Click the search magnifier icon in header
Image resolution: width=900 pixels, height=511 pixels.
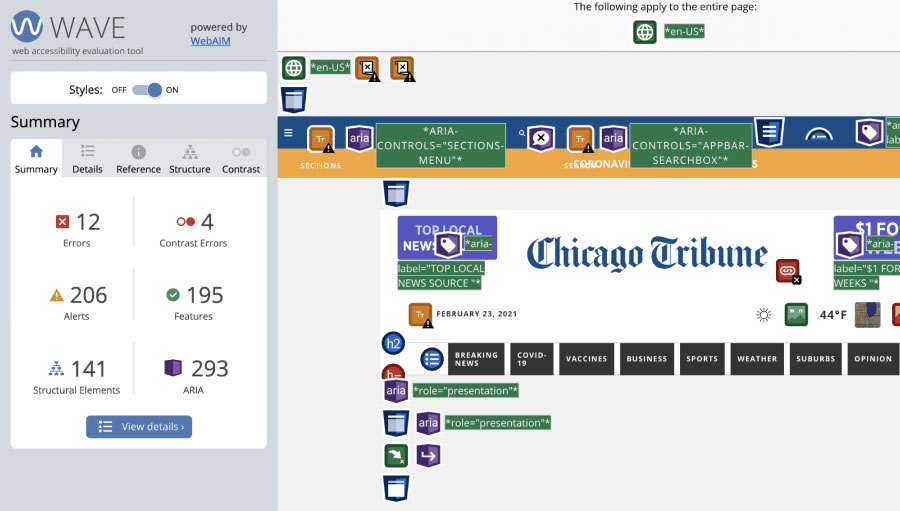(522, 133)
